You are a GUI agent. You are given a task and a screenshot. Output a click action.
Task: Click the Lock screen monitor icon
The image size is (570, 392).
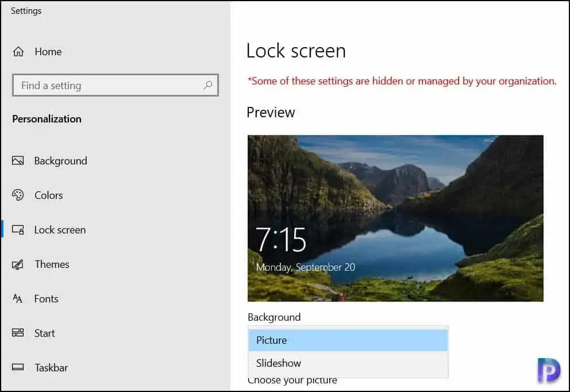tap(18, 230)
